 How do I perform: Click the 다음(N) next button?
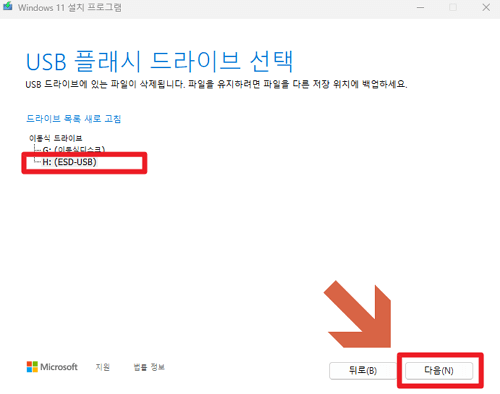pyautogui.click(x=439, y=370)
